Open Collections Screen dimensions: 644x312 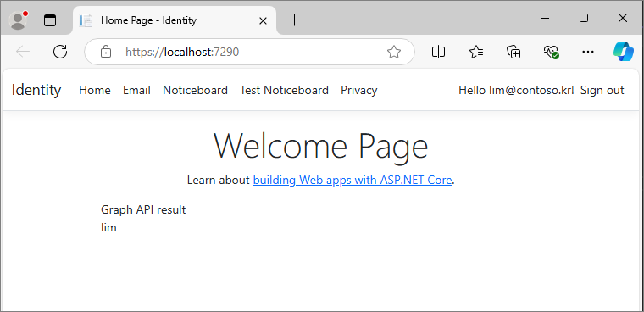514,52
